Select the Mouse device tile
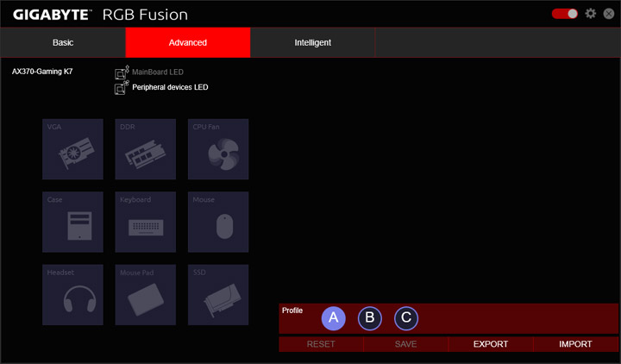The height and width of the screenshot is (364, 621). click(218, 222)
